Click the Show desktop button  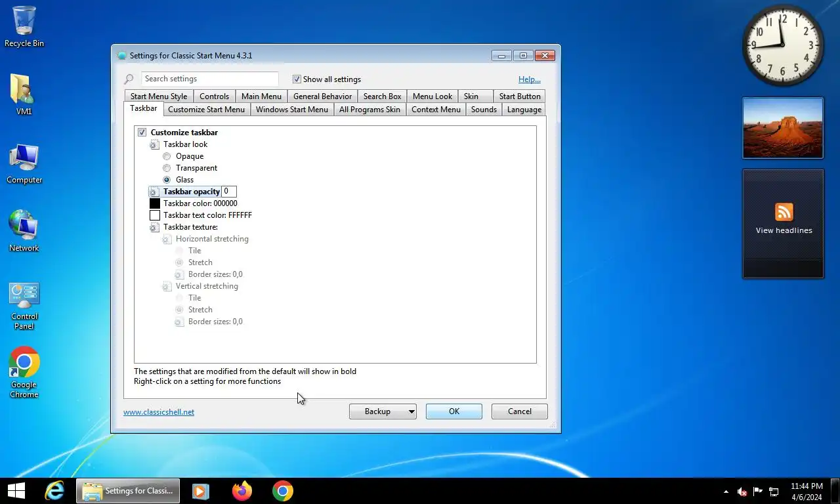coord(835,491)
